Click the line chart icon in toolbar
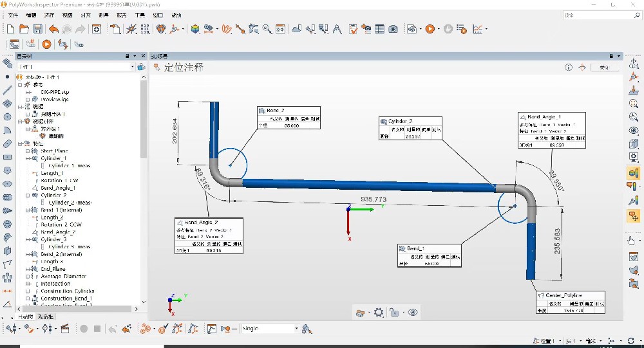The height and width of the screenshot is (348, 644). 477,29
